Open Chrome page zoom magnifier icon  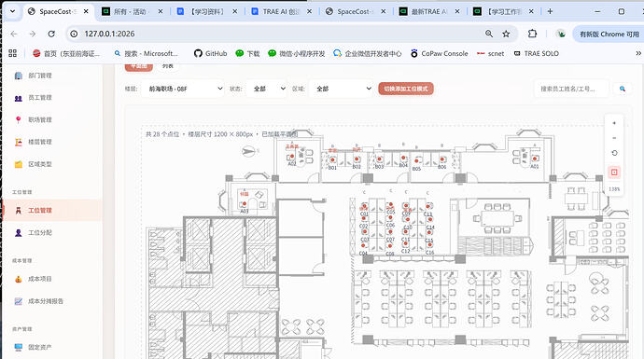click(489, 34)
